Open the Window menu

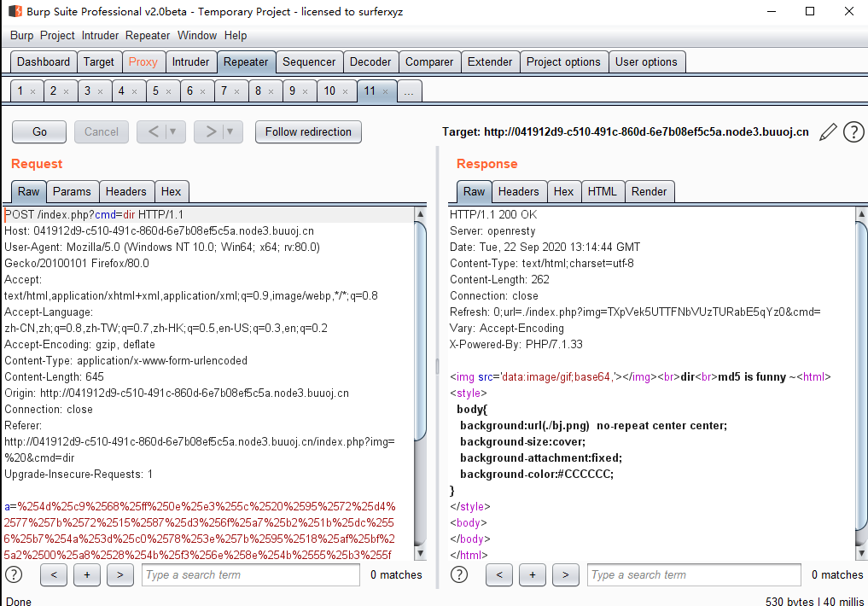[197, 35]
